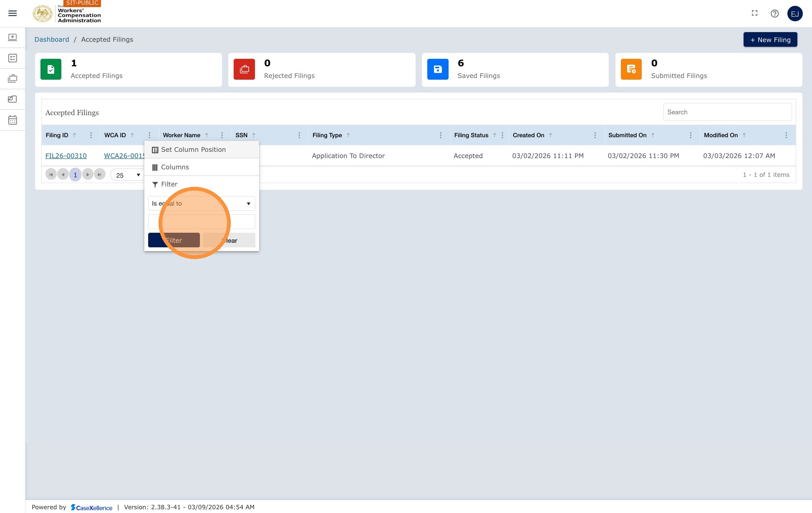Click the Clear filter button

pyautogui.click(x=229, y=240)
